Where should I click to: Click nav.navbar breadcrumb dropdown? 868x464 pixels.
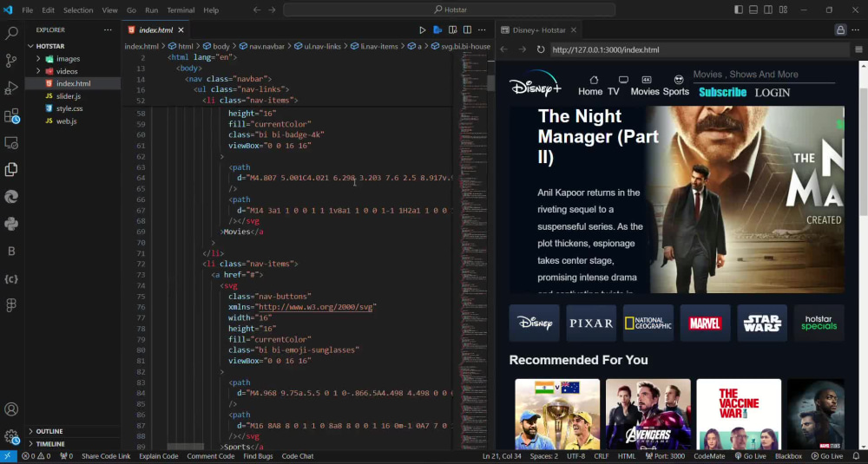pos(261,47)
